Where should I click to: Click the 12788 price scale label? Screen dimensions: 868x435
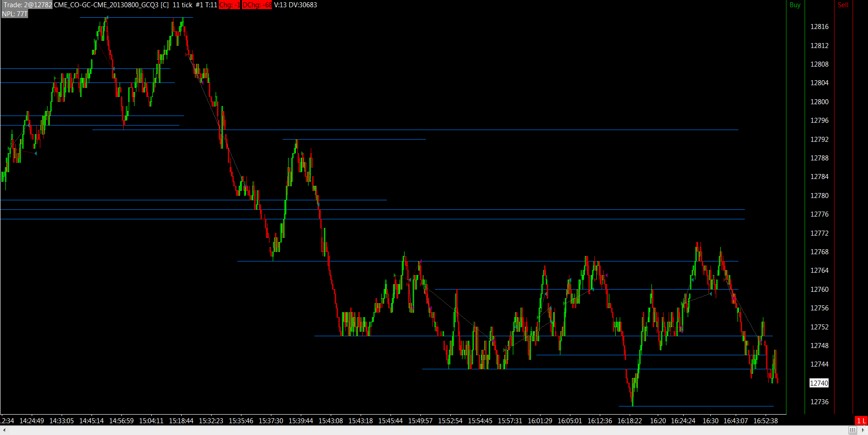pos(820,158)
